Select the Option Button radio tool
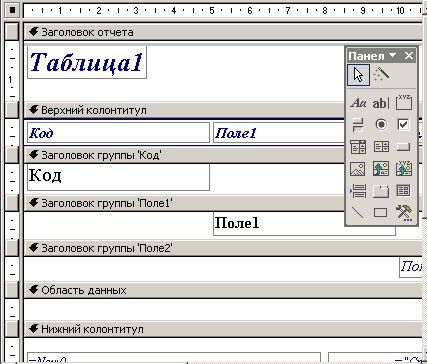 coord(381,125)
